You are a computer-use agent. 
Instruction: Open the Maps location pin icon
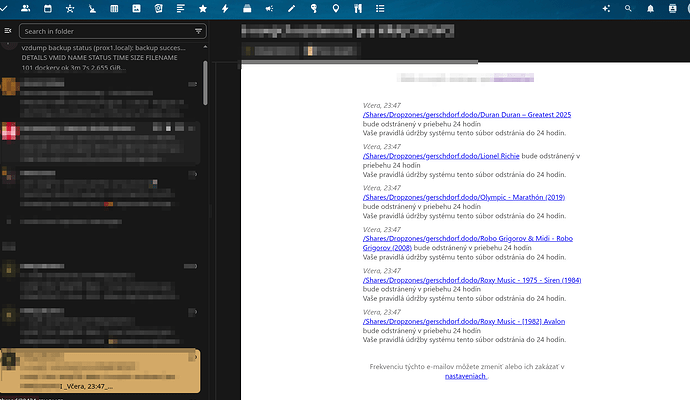coord(335,8)
